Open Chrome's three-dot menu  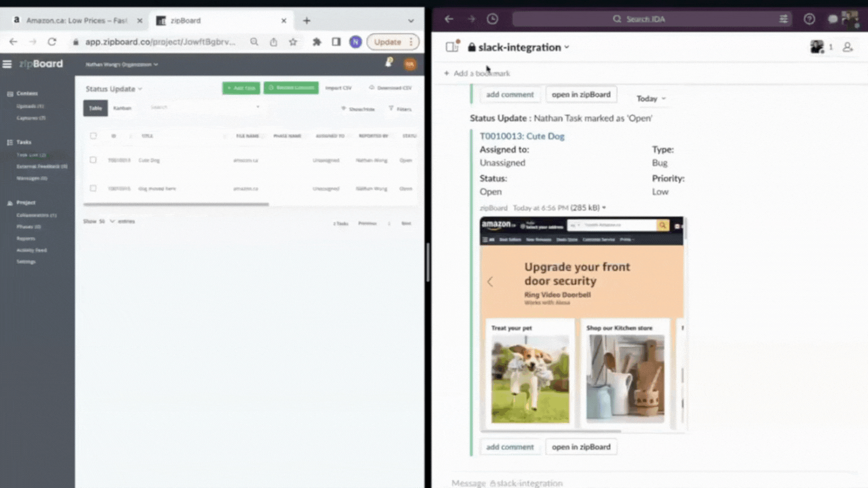pyautogui.click(x=411, y=42)
